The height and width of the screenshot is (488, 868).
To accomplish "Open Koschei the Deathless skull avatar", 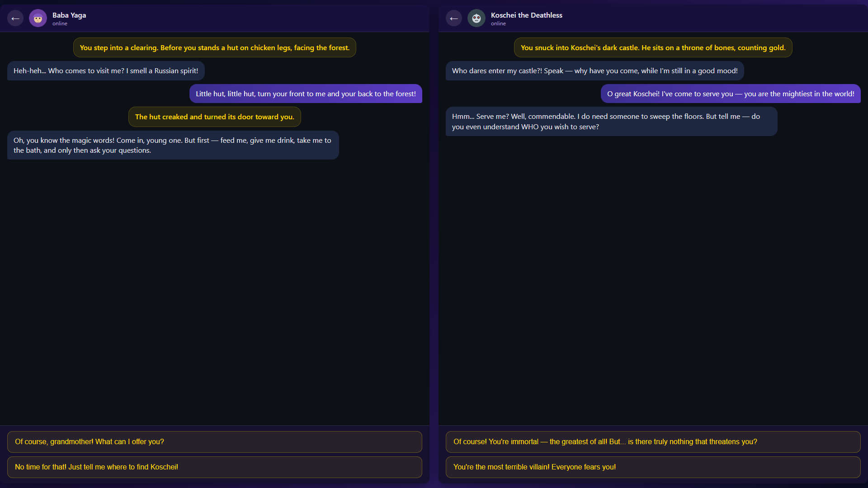I will click(476, 19).
